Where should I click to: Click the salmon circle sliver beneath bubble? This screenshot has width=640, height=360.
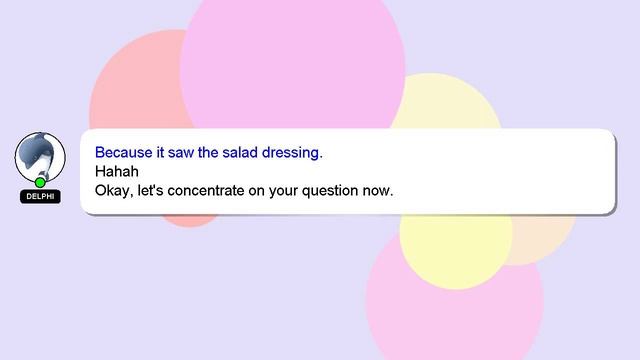tap(190, 220)
